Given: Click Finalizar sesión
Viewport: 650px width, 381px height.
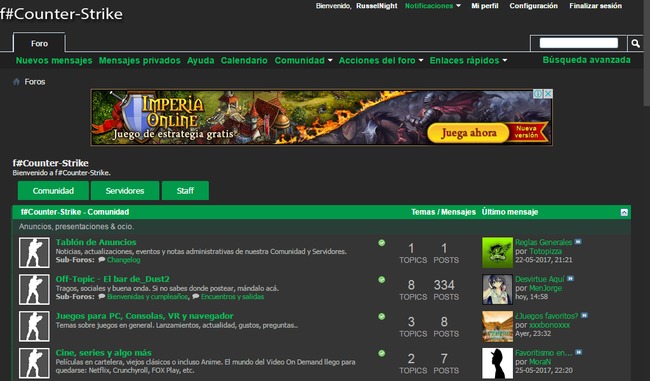Looking at the screenshot, I should tap(595, 6).
